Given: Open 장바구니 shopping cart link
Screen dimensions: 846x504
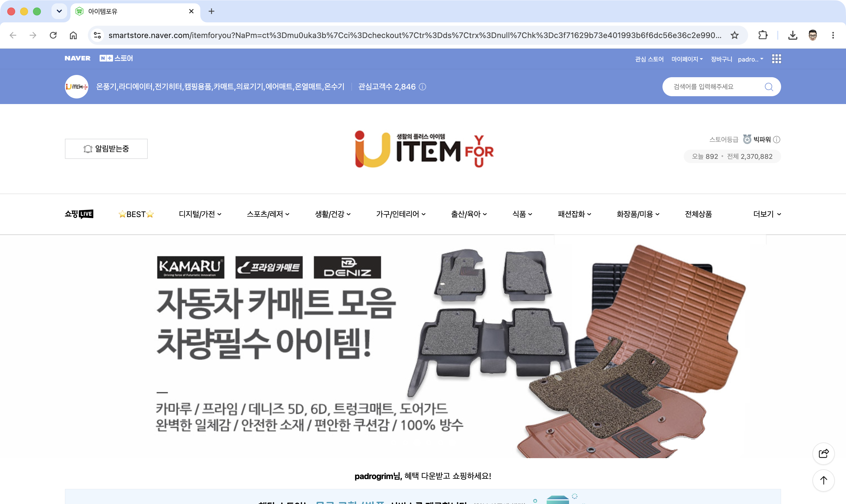Looking at the screenshot, I should pos(721,59).
